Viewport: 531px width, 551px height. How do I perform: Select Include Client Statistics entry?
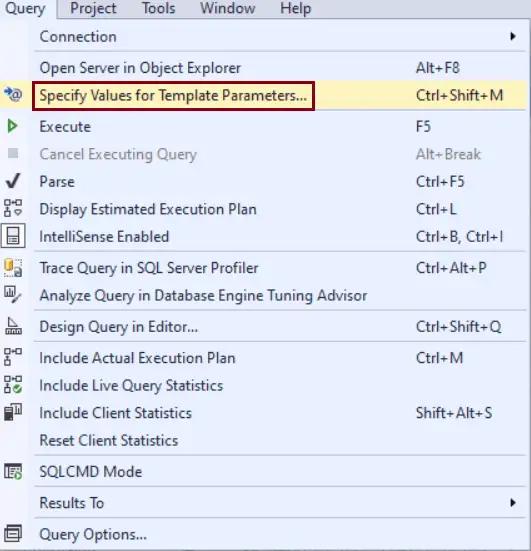click(116, 413)
